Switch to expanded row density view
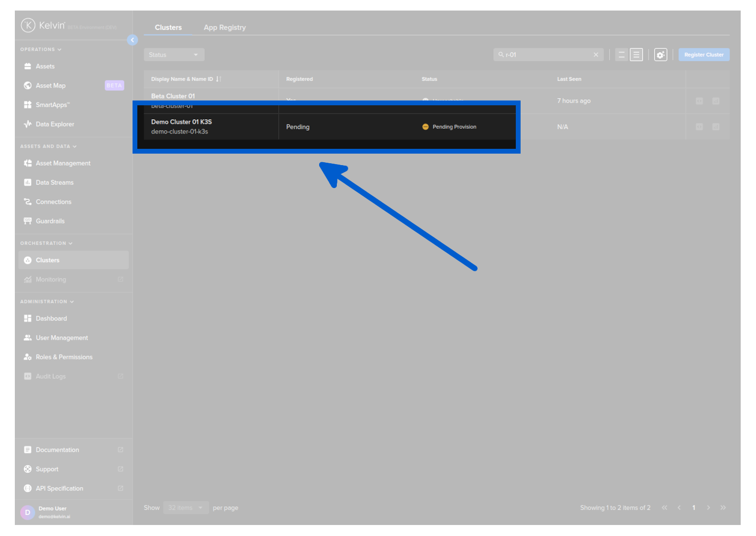Screen dimensions: 756x536 [636, 55]
